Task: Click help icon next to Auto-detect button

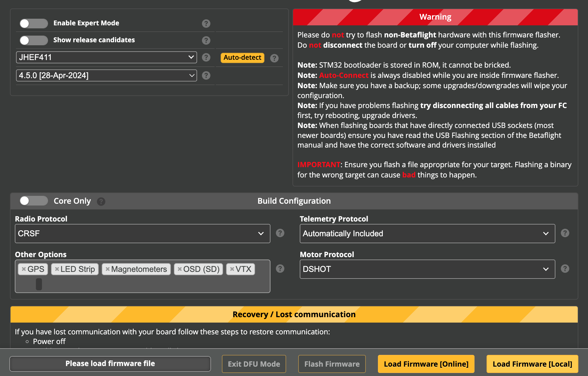Action: point(274,58)
